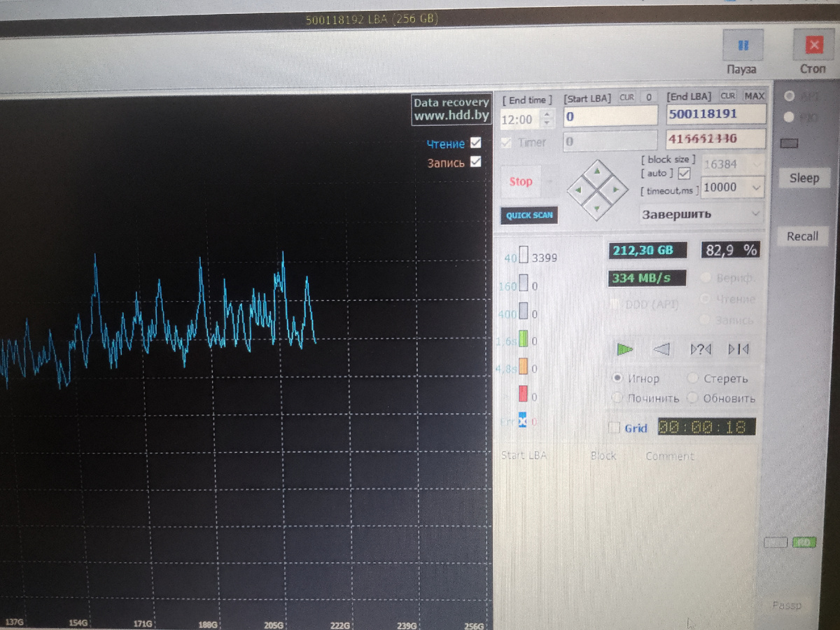Image resolution: width=840 pixels, height=630 pixels.
Task: Select the random scan mode icon
Action: point(701,349)
